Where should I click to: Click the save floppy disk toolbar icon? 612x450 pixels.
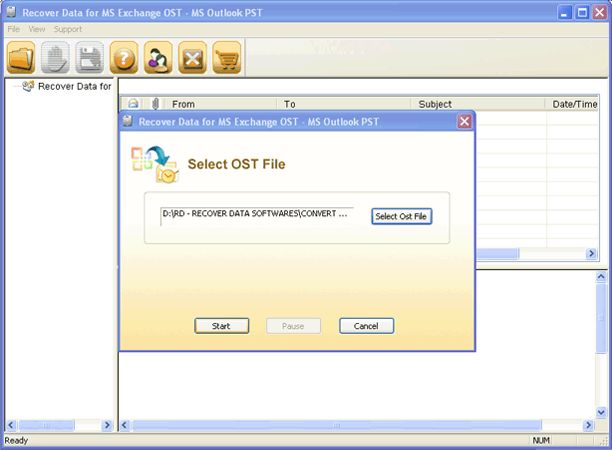[x=90, y=58]
